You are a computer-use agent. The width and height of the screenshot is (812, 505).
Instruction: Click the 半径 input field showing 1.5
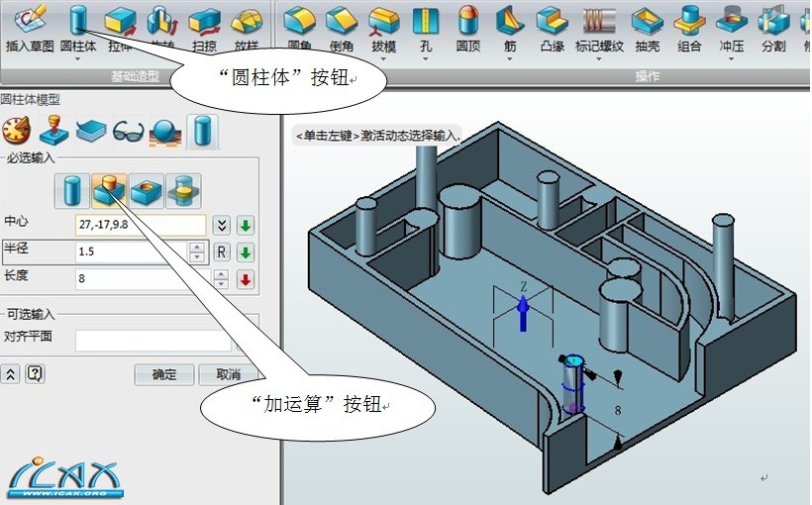point(133,252)
